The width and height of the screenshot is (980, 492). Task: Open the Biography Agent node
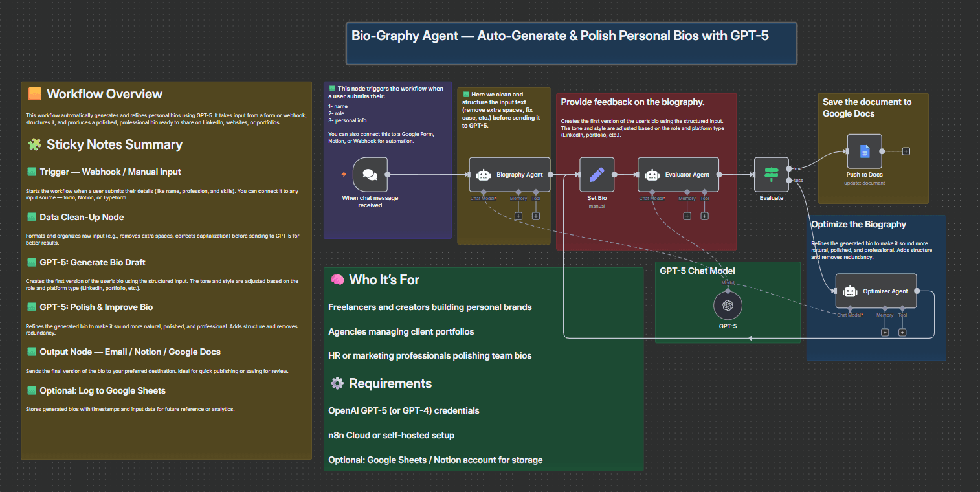(509, 175)
